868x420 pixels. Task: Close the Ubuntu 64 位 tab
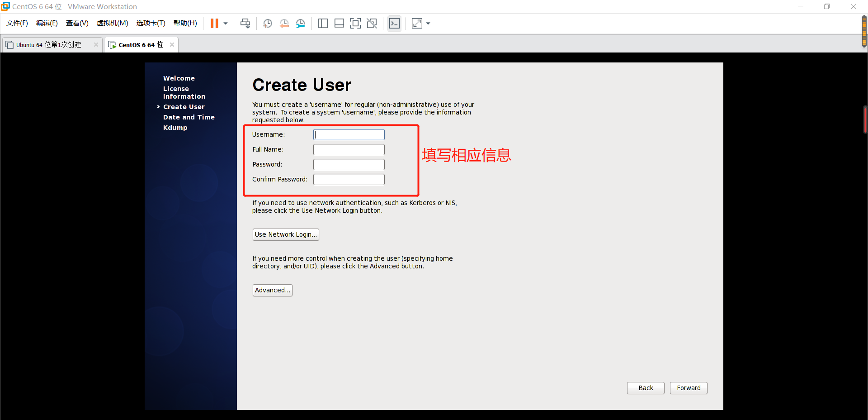click(x=96, y=44)
